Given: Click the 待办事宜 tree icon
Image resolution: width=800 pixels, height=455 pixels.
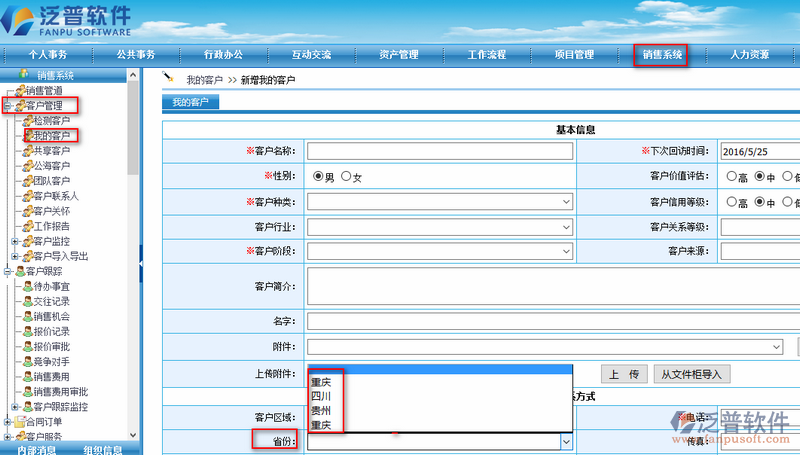Looking at the screenshot, I should click(x=27, y=286).
